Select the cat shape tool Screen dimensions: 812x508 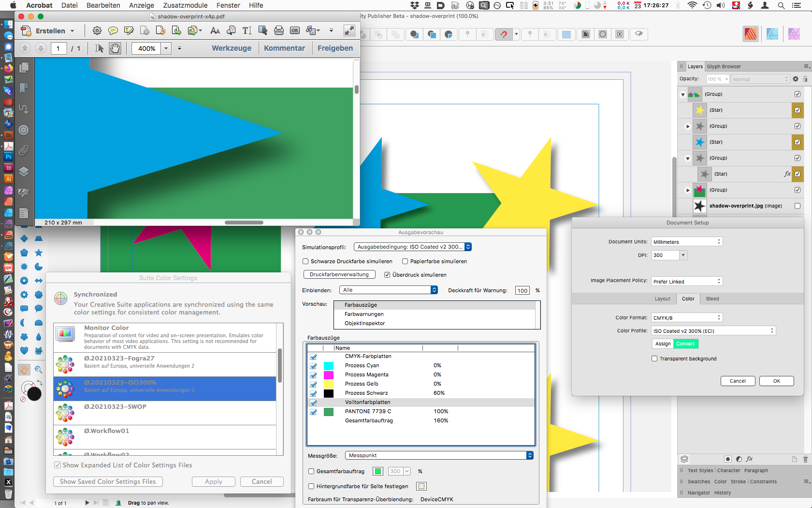(39, 350)
